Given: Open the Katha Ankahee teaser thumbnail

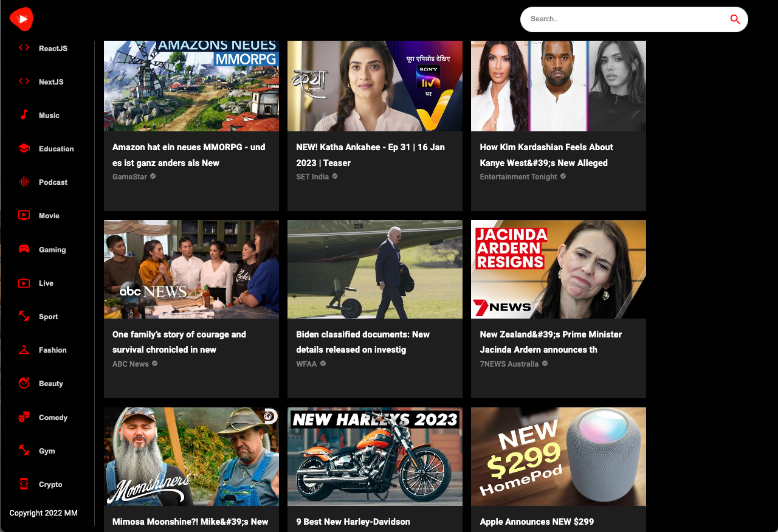Looking at the screenshot, I should coord(375,86).
